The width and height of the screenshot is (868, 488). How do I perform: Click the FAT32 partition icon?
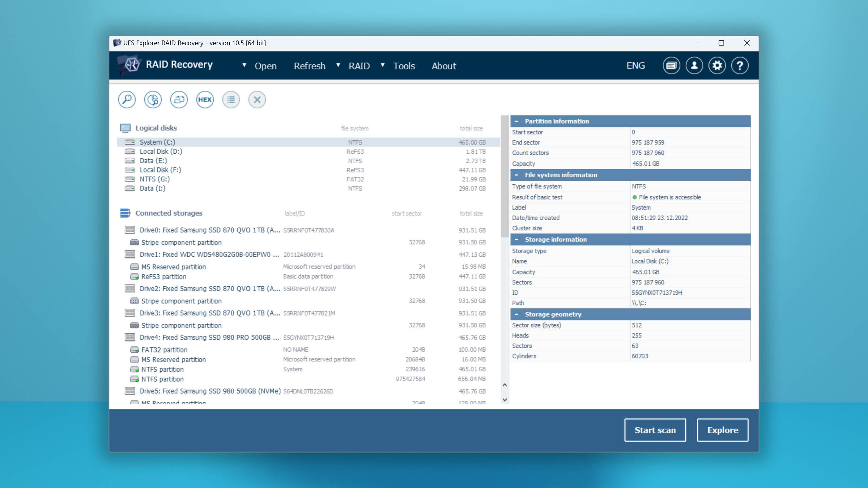click(x=135, y=350)
